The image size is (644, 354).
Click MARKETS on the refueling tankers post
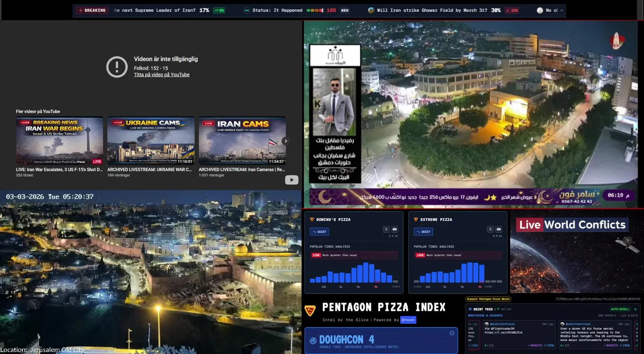(x=611, y=346)
